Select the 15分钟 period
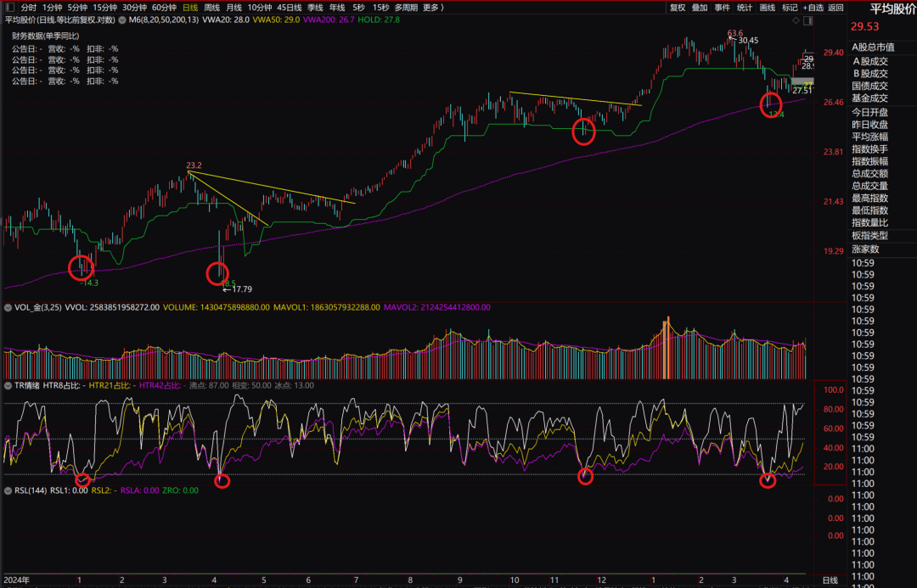The height and width of the screenshot is (588, 917). point(104,8)
